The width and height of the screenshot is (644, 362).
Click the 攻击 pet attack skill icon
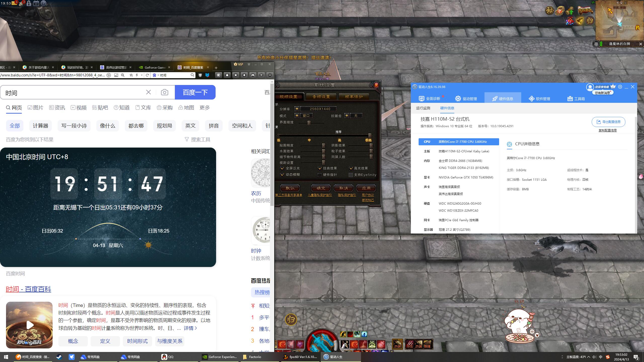[x=410, y=344]
